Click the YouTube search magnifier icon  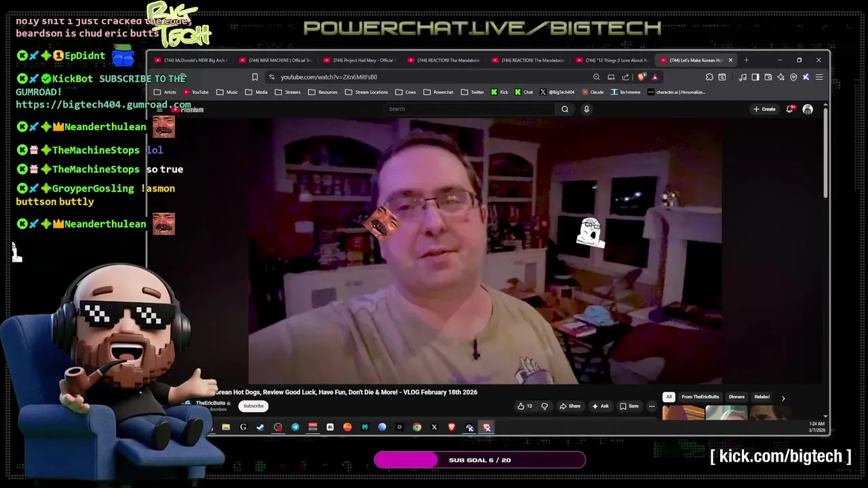point(565,109)
